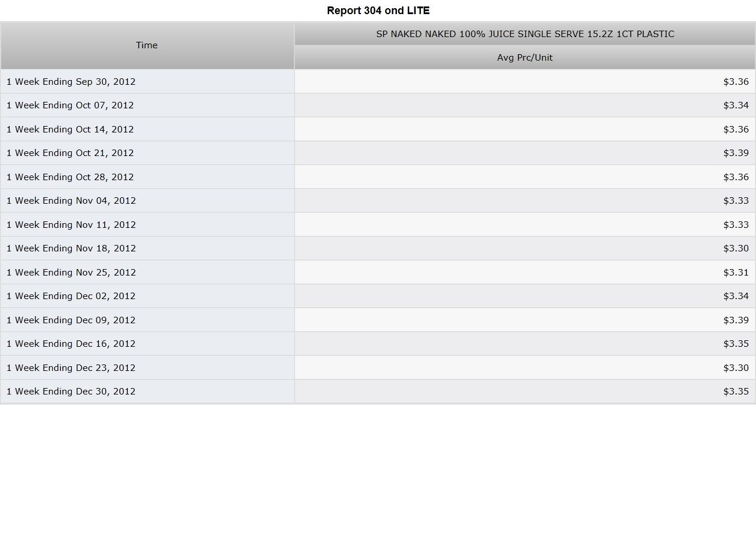Click the $3.30 price for Nov 18 week
The height and width of the screenshot is (557, 756).
click(x=736, y=248)
